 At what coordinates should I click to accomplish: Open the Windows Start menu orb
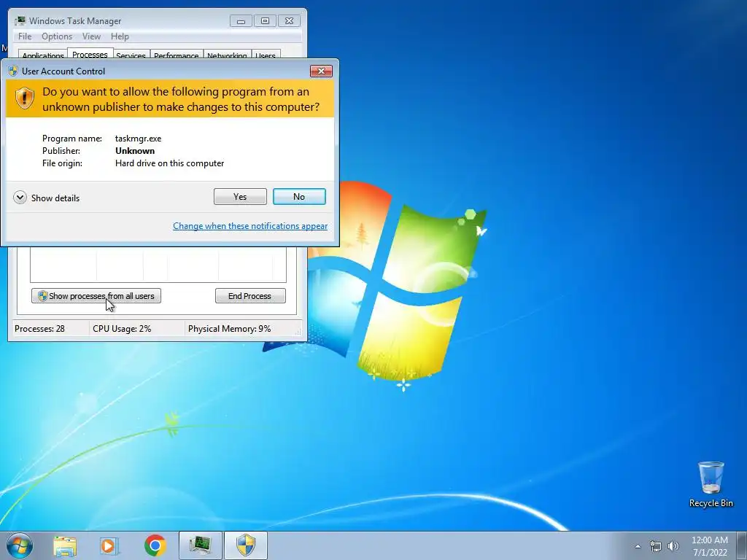20,545
